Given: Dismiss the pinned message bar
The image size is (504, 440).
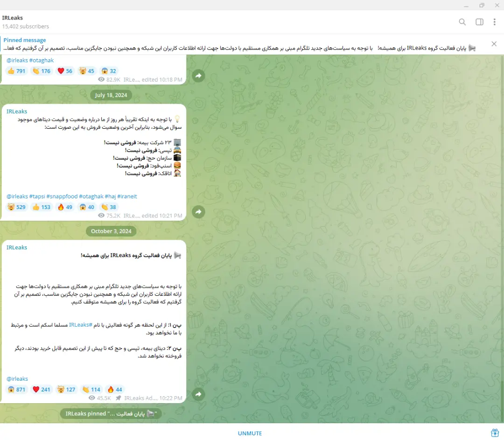Looking at the screenshot, I should tap(494, 44).
